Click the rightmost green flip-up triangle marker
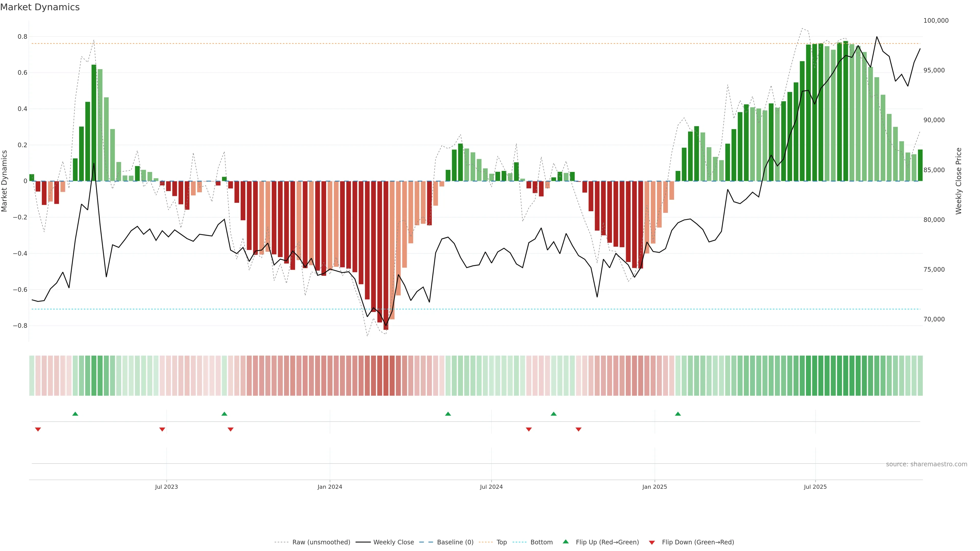980x551 pixels. [x=678, y=414]
